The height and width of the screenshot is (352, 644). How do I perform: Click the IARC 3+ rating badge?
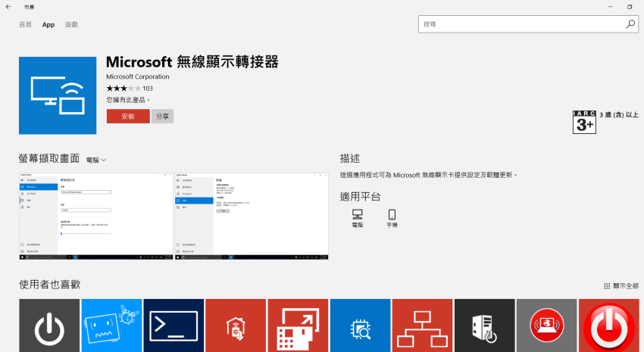584,122
